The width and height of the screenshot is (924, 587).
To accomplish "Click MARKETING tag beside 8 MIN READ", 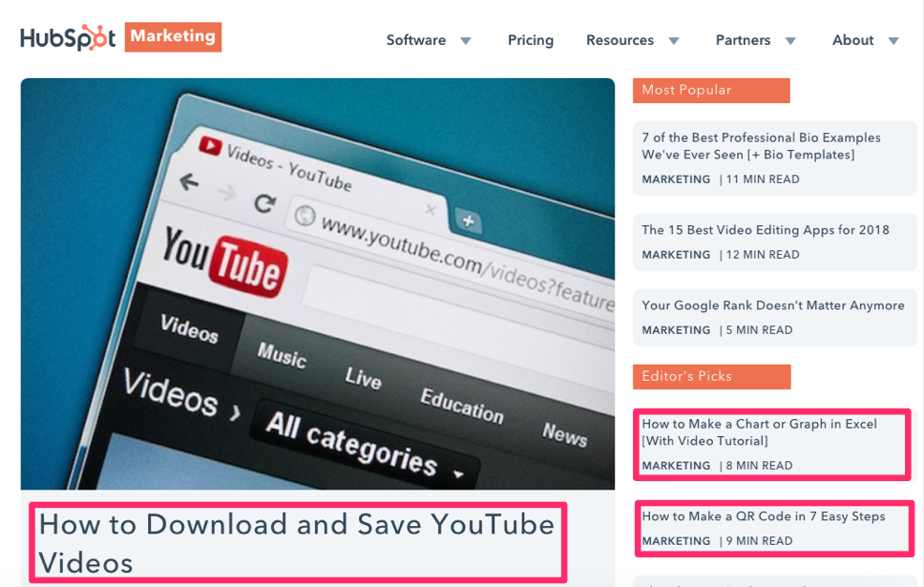I will pos(676,466).
